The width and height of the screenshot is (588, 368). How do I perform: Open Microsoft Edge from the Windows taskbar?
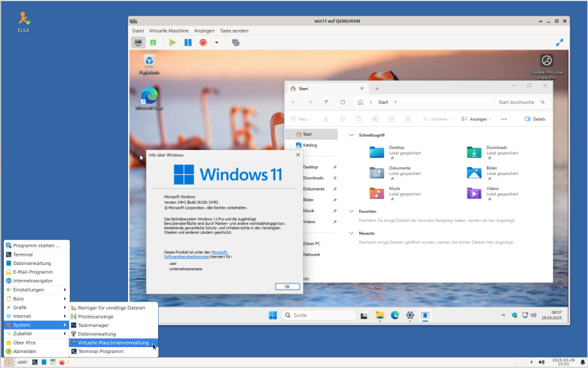pos(395,315)
